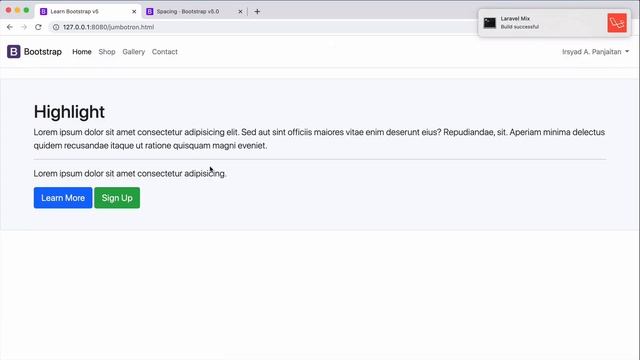Open the Gallery nav link
The width and height of the screenshot is (640, 360).
133,52
